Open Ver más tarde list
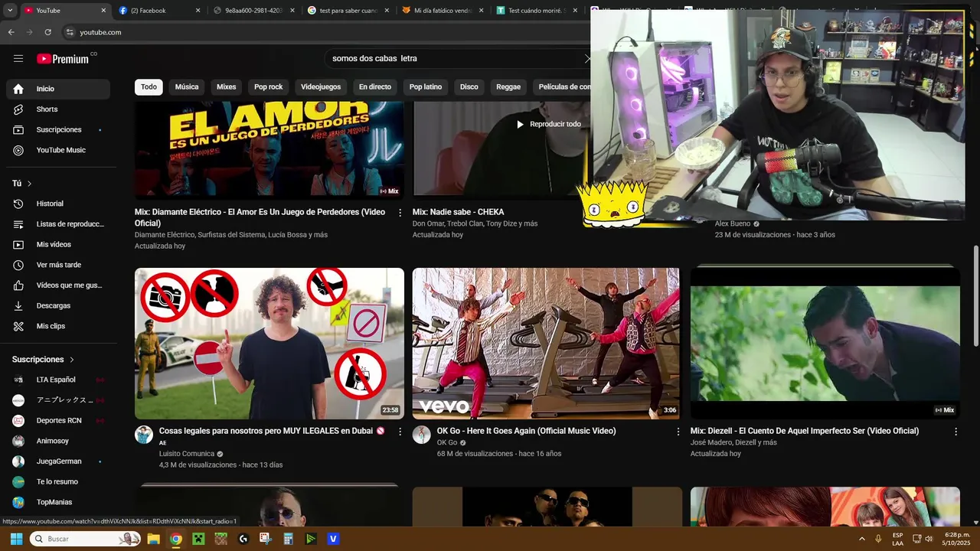This screenshot has height=551, width=980. pos(58,265)
